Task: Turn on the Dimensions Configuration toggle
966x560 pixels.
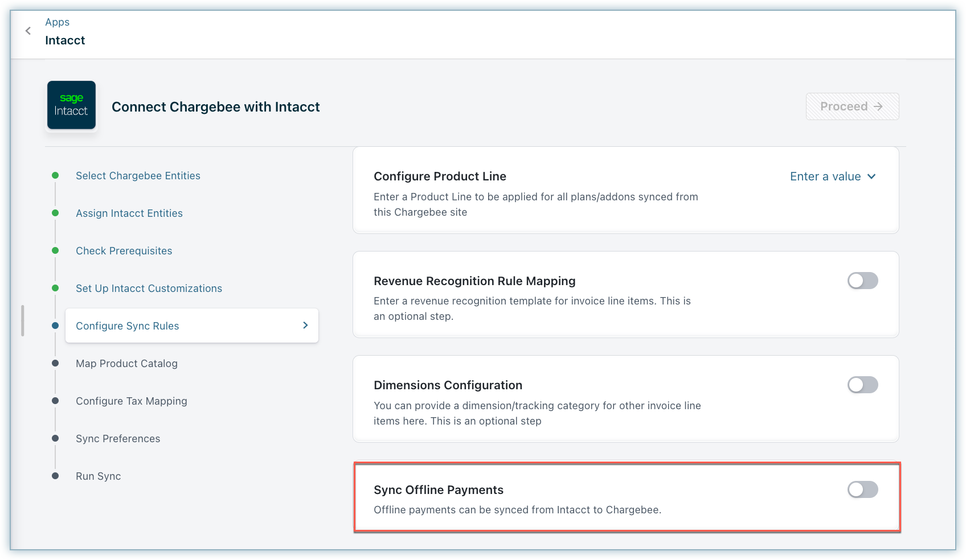Action: coord(862,385)
